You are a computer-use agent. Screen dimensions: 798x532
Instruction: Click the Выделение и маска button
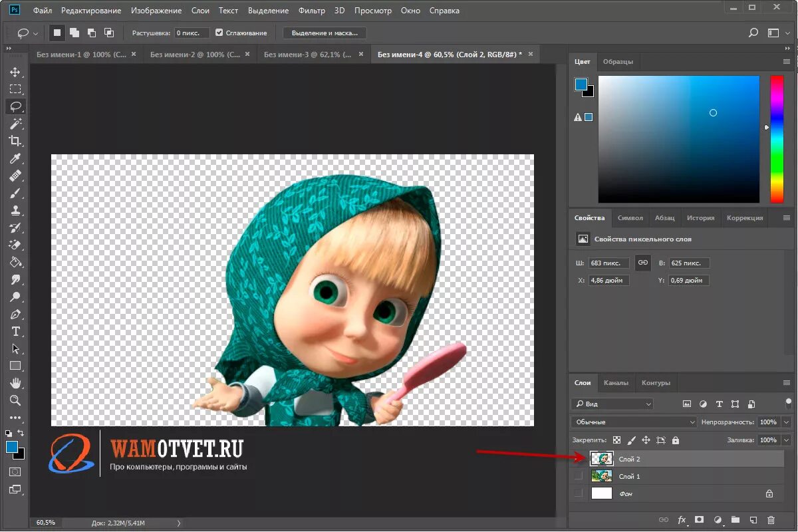pyautogui.click(x=325, y=33)
